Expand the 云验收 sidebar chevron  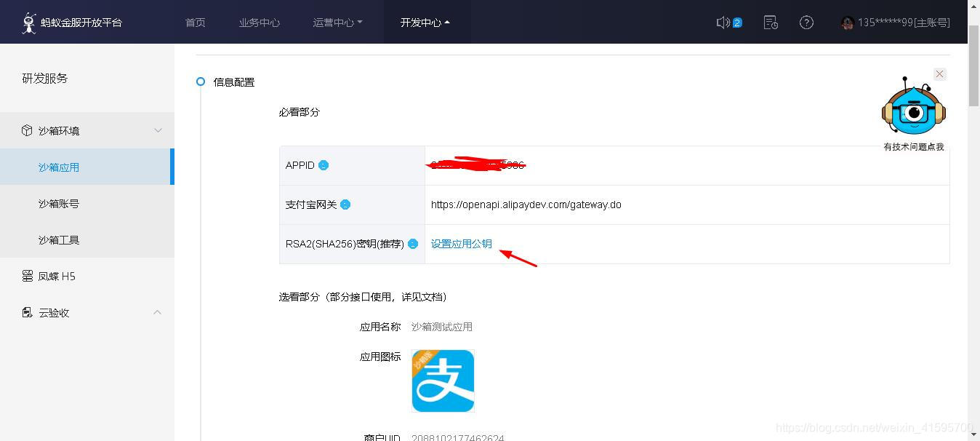(x=158, y=312)
